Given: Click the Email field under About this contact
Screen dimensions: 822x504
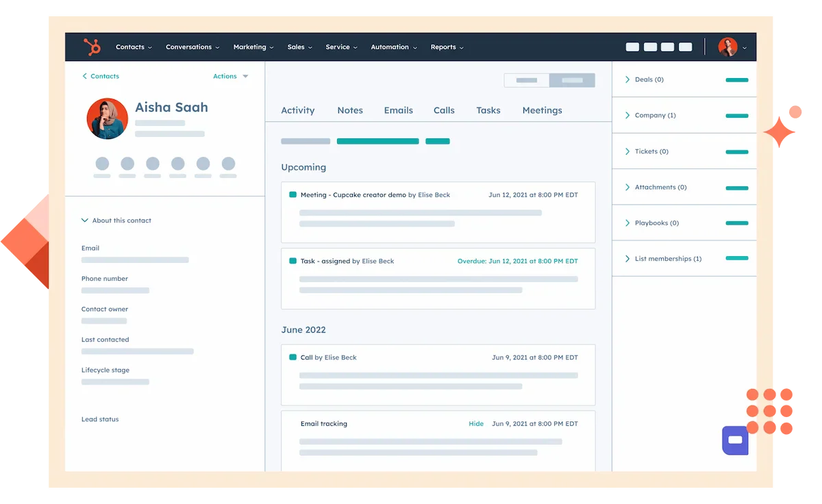Looking at the screenshot, I should click(135, 260).
